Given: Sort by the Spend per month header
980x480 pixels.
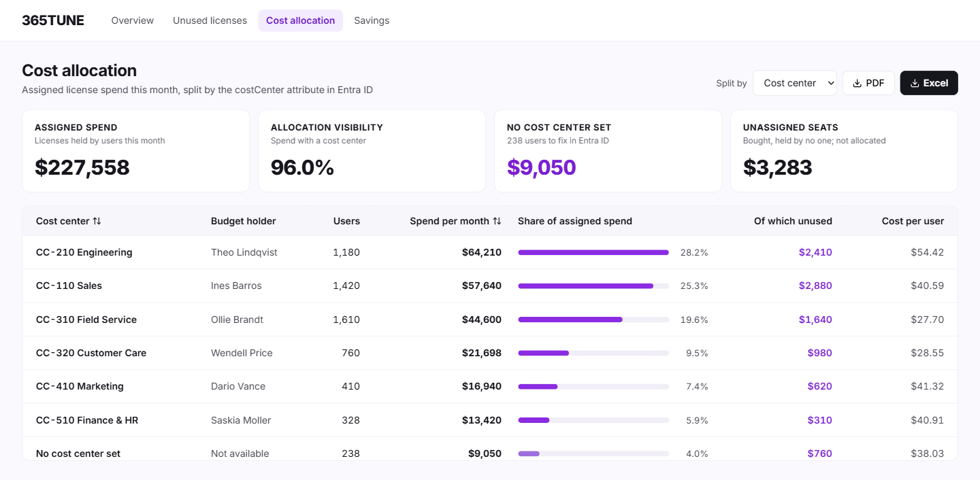Looking at the screenshot, I should tap(455, 221).
